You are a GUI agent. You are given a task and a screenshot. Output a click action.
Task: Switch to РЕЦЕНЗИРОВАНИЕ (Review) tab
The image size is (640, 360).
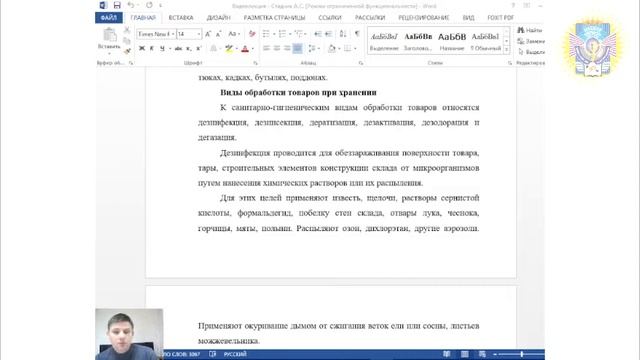click(424, 18)
